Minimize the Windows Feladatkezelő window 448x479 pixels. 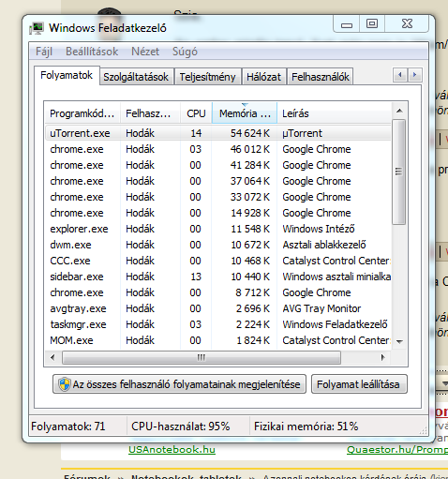(x=347, y=23)
